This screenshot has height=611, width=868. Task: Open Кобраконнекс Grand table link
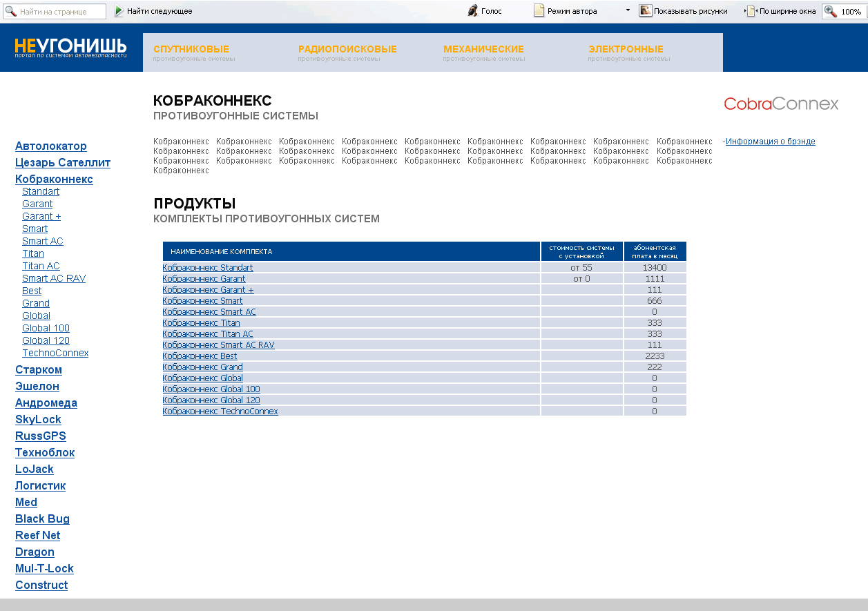click(x=203, y=367)
